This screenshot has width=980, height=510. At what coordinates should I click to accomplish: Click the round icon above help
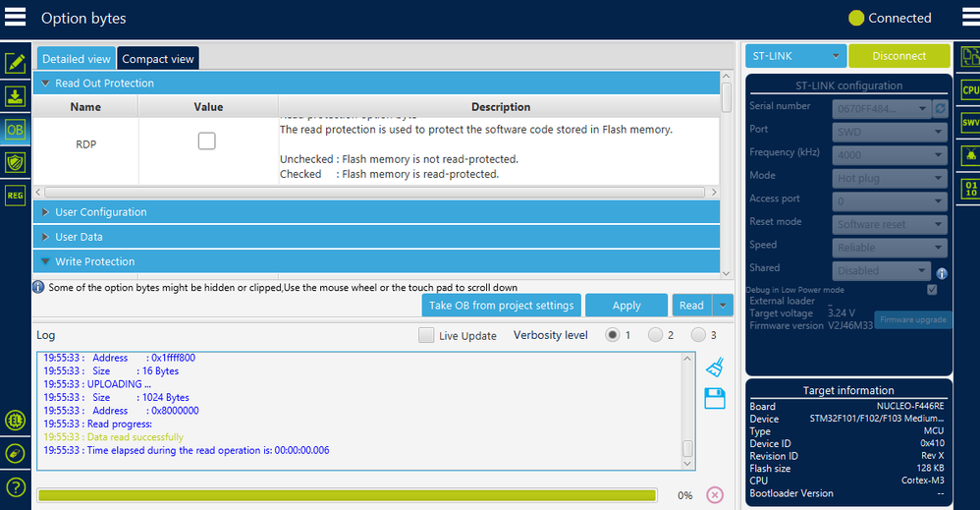point(15,453)
